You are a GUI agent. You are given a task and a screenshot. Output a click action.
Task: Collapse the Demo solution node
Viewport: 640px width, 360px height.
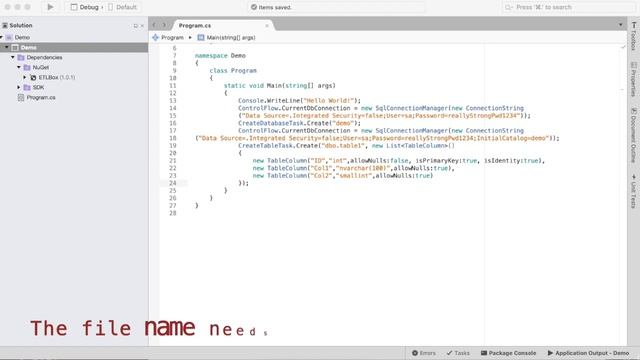point(2,37)
